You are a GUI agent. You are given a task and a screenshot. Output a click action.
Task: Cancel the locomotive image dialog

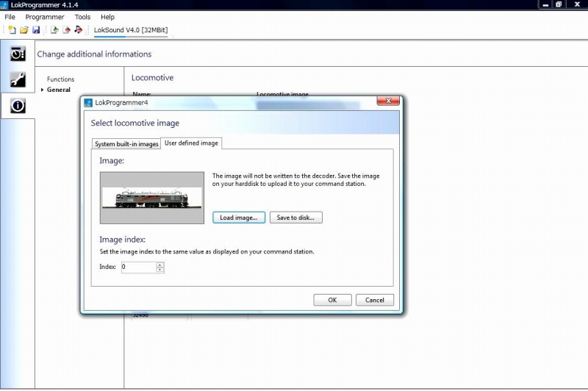click(x=375, y=300)
